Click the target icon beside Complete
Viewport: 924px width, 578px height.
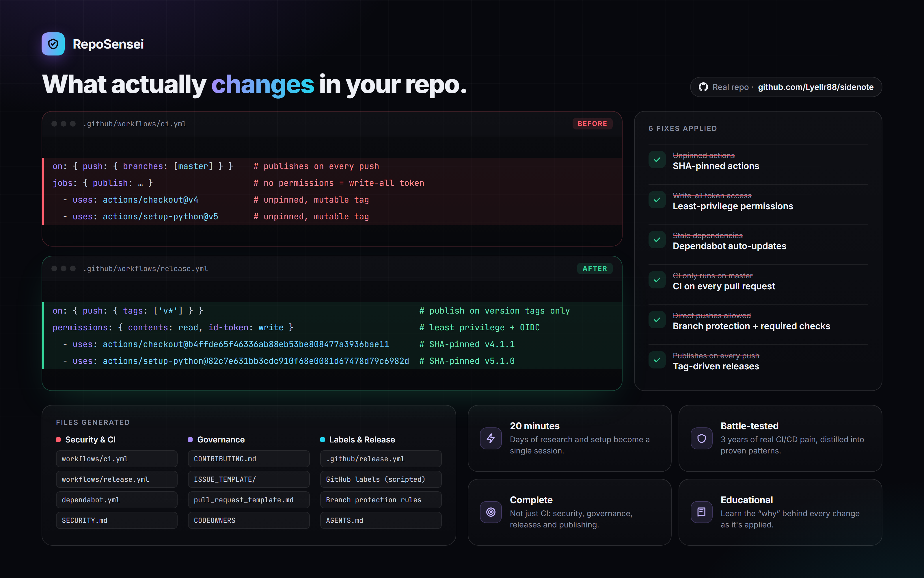coord(491,512)
